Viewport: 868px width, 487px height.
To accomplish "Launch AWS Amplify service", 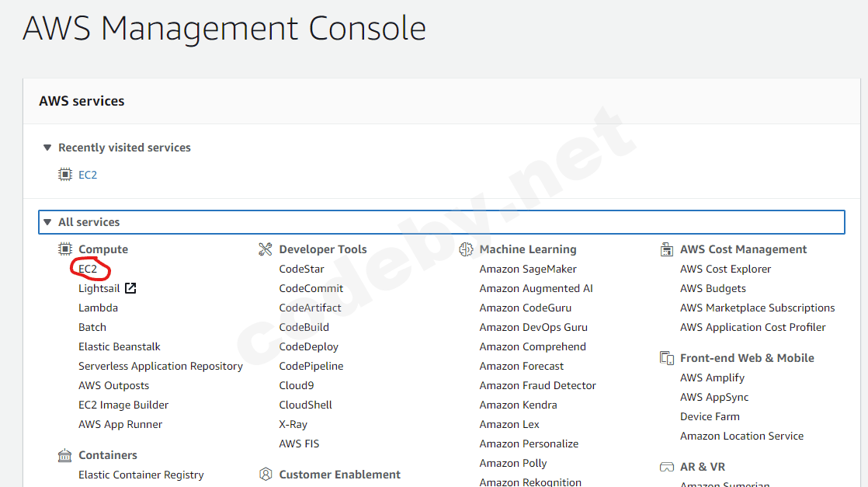I will [712, 377].
